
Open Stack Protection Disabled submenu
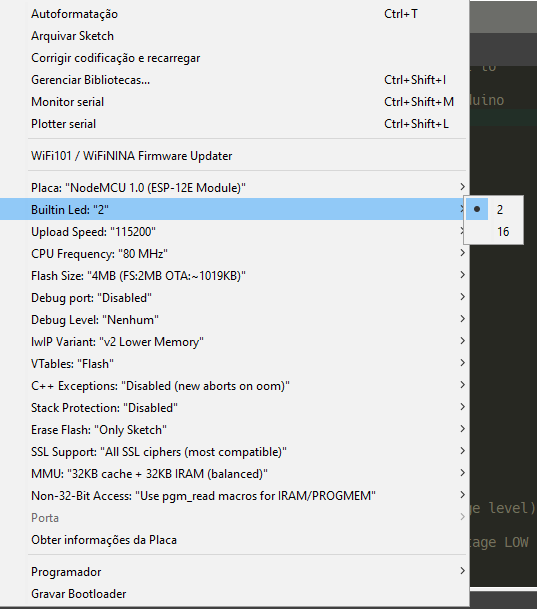point(235,408)
